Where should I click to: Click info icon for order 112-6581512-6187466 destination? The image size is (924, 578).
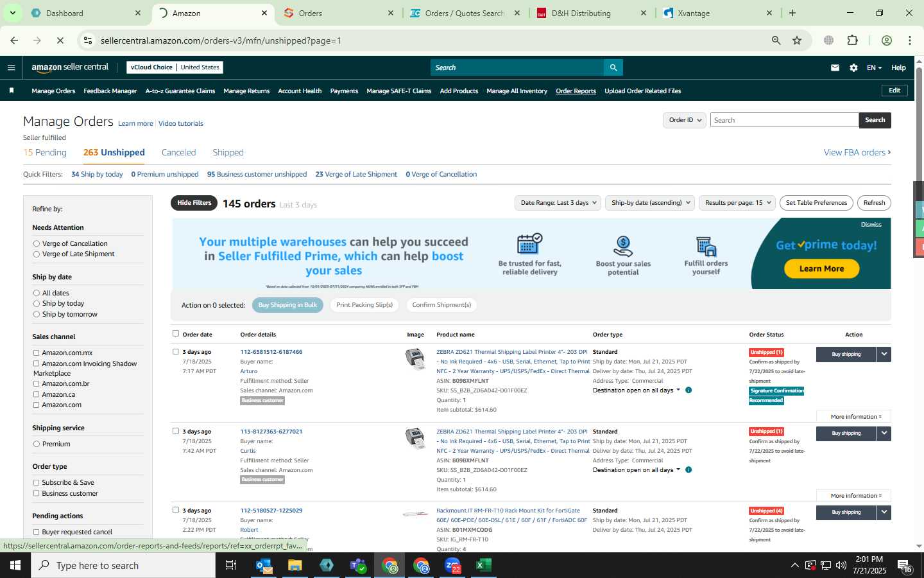pos(689,390)
